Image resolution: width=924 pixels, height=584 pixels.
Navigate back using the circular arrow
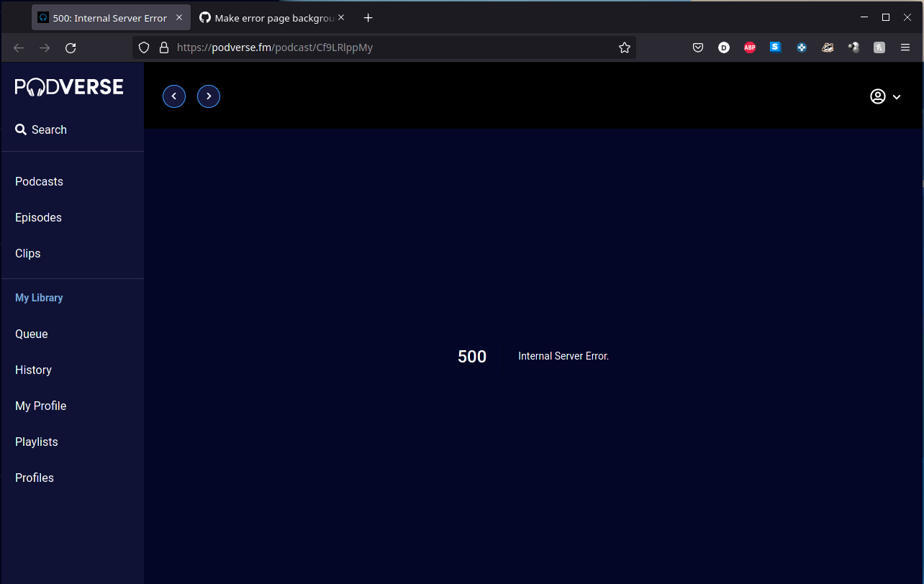tap(173, 96)
